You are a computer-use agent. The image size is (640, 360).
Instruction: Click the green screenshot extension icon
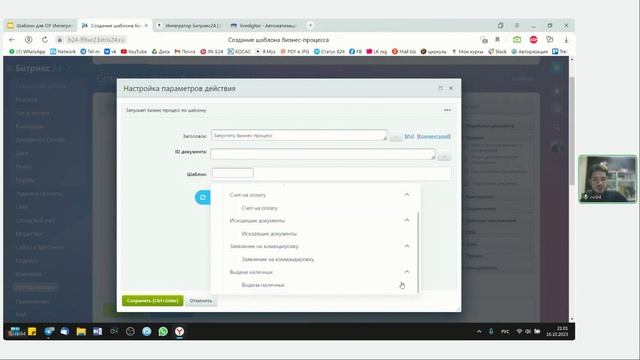pyautogui.click(x=517, y=40)
